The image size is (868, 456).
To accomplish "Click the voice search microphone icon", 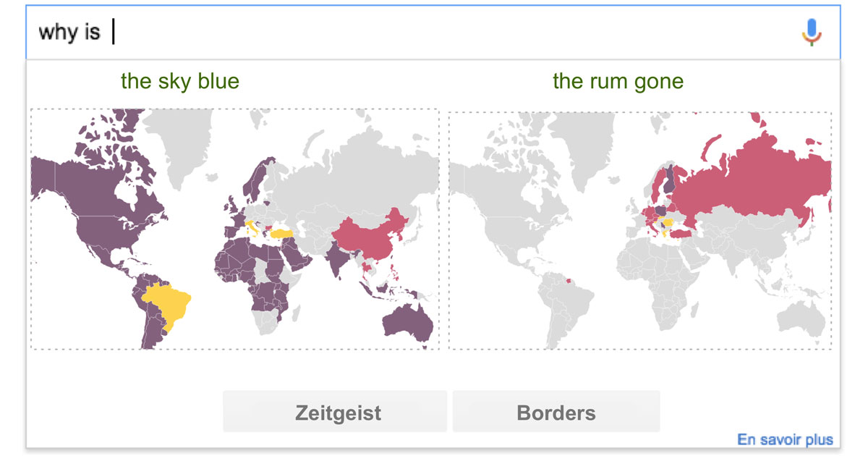I will point(812,32).
